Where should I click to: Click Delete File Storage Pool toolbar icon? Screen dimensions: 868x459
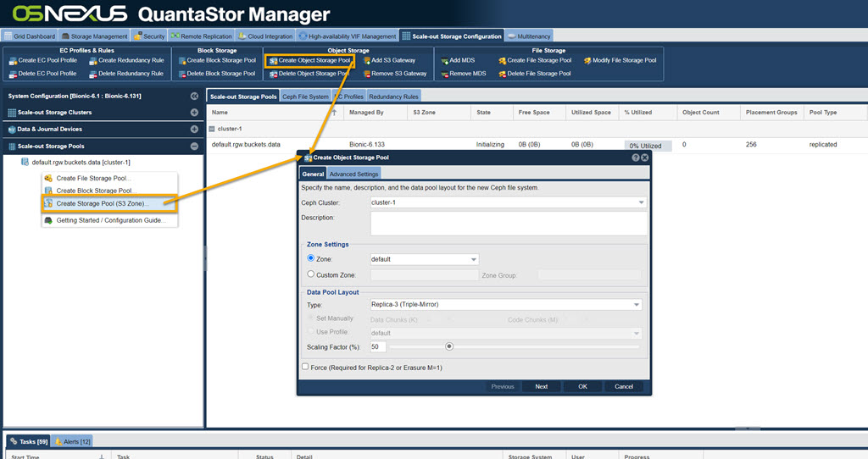click(502, 75)
